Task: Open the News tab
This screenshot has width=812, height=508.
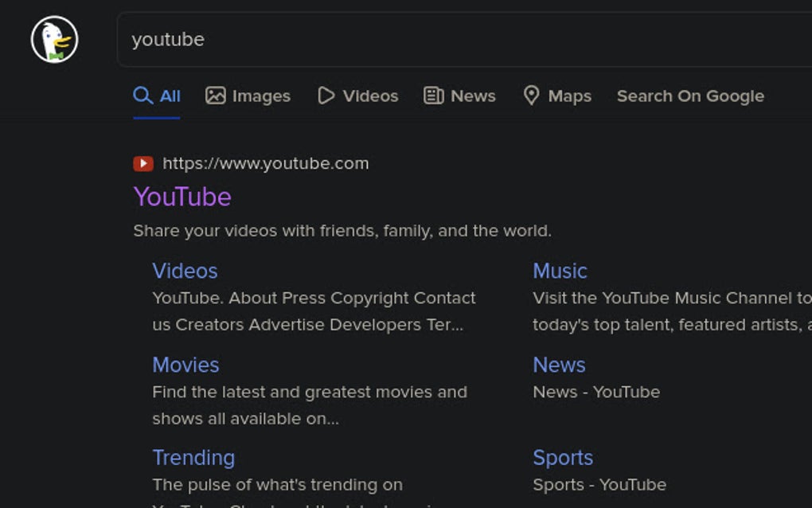Action: point(474,96)
